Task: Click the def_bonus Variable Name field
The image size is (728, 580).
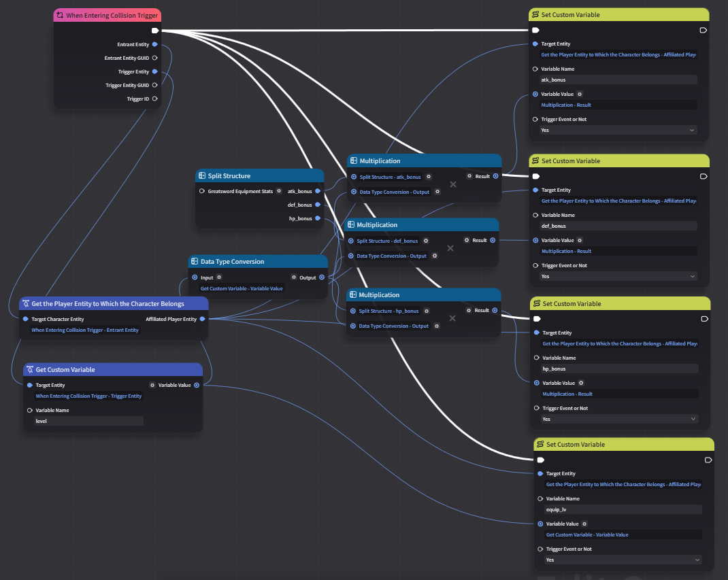Action: (619, 226)
